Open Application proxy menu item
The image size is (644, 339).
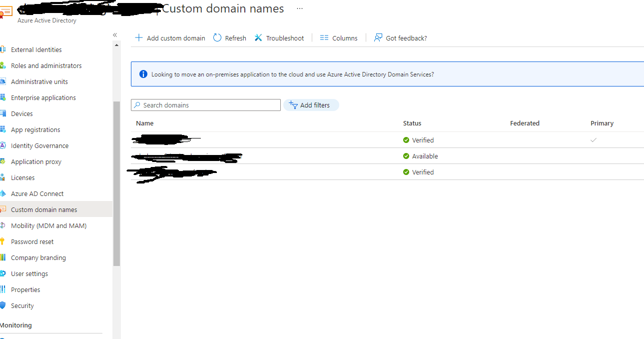[36, 161]
